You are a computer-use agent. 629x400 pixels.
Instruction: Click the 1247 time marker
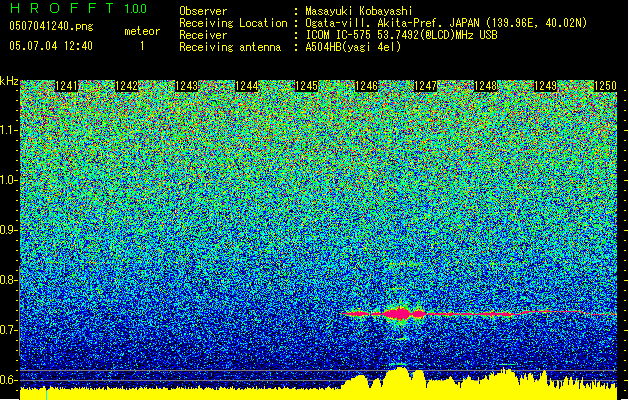click(x=425, y=86)
